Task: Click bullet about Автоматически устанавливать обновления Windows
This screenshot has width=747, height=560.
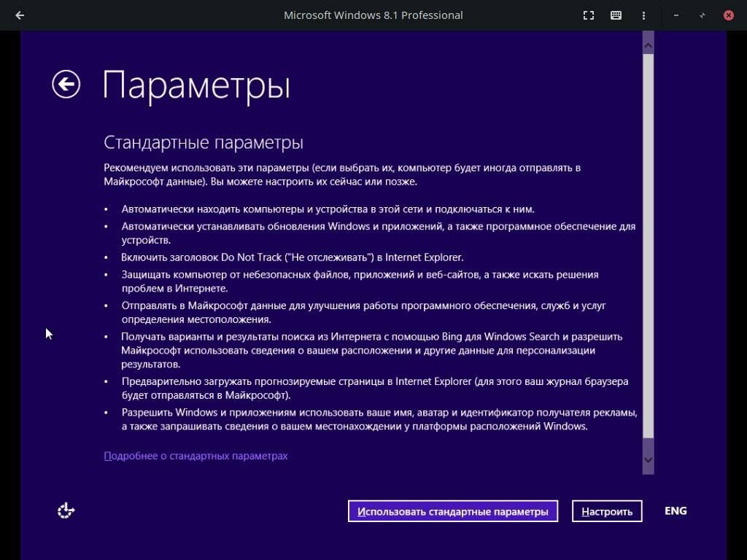Action: point(379,233)
